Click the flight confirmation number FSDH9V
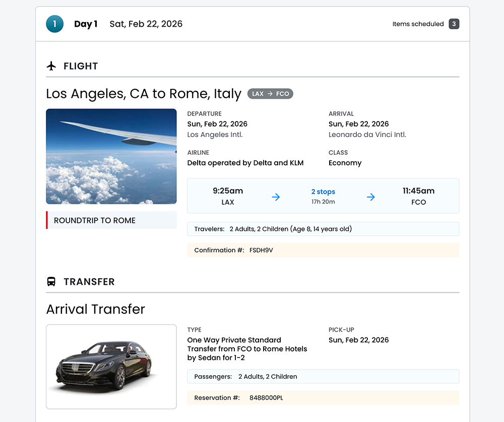504x422 pixels. click(261, 250)
